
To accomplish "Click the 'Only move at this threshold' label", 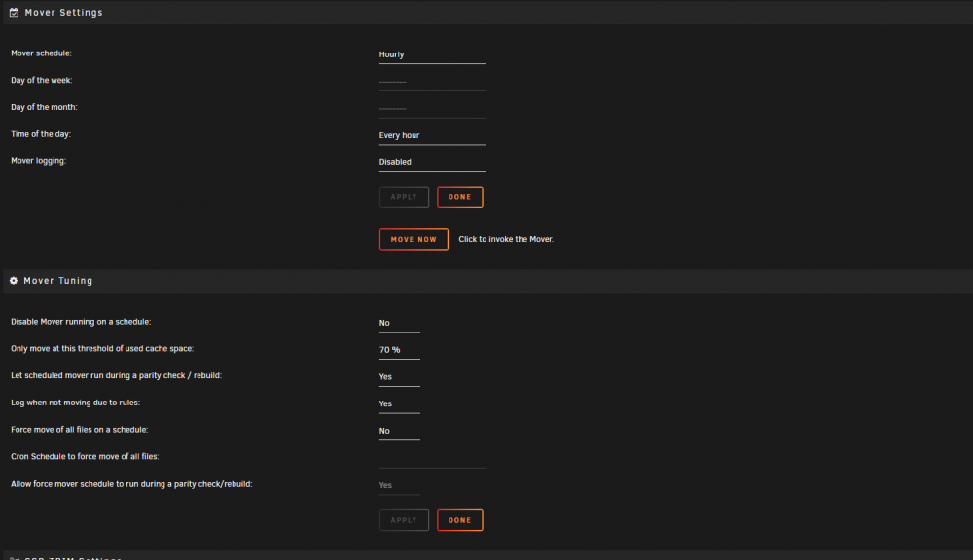I will pyautogui.click(x=102, y=348).
